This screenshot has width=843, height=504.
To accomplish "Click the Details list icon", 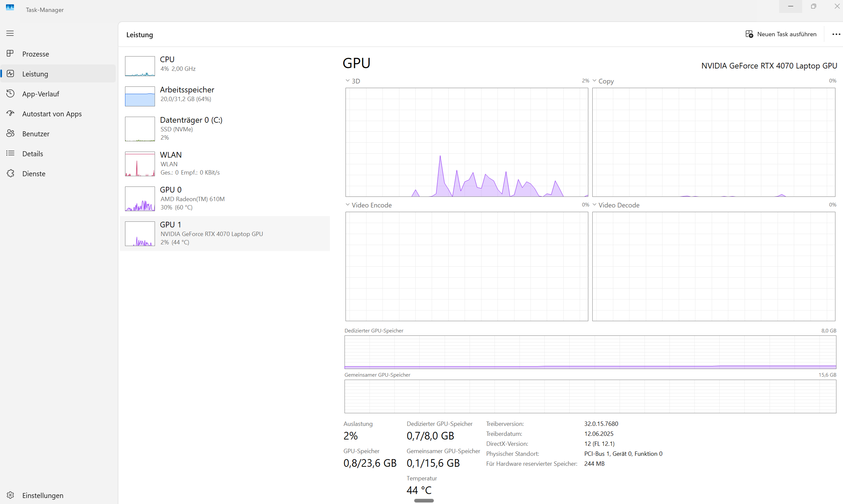I will coord(10,154).
